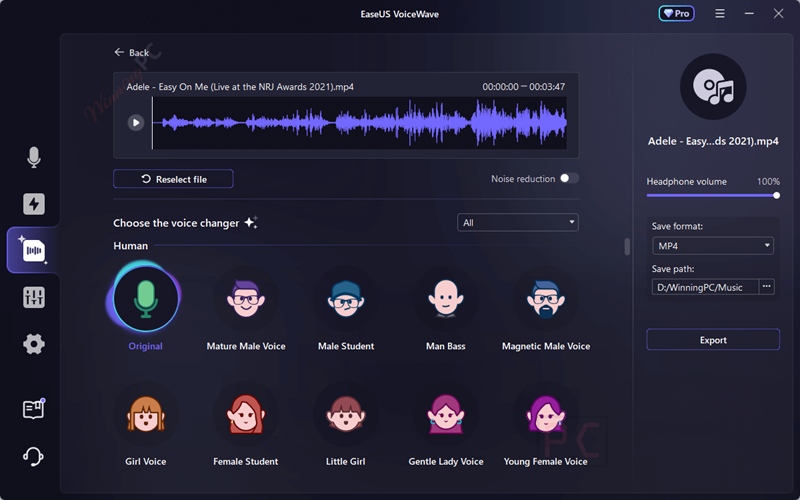800x500 pixels.
Task: Choose the Young Female Voice avatar
Action: click(546, 414)
